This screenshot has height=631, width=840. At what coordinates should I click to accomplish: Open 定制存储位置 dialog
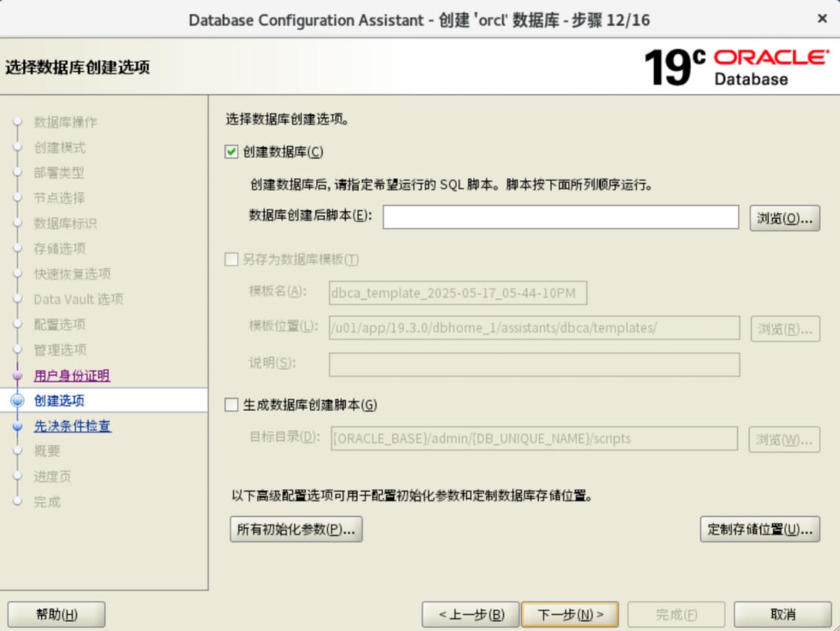click(760, 529)
